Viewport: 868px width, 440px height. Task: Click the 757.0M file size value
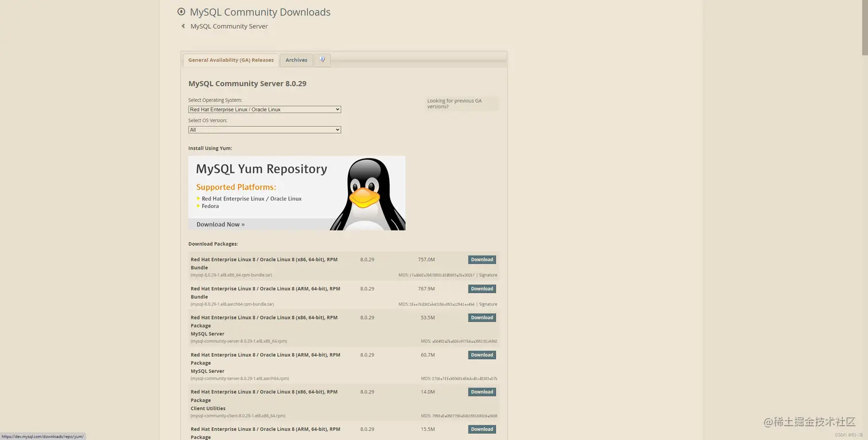tap(427, 260)
